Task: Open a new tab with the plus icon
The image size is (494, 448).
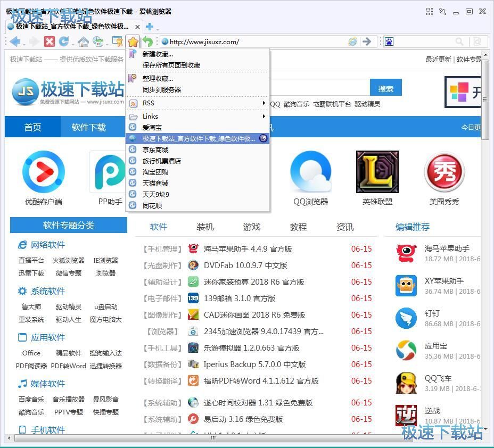Action: pyautogui.click(x=150, y=27)
